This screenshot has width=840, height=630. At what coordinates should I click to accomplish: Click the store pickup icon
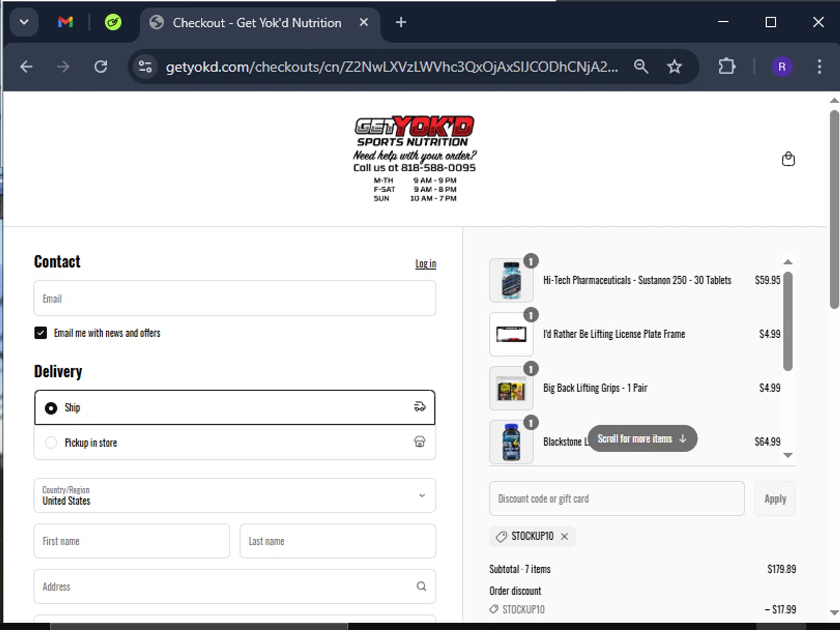(x=419, y=442)
